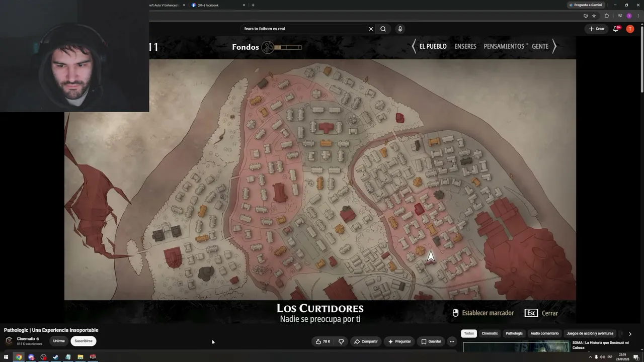
Task: Go to previous game menu section arrow
Action: [414, 47]
